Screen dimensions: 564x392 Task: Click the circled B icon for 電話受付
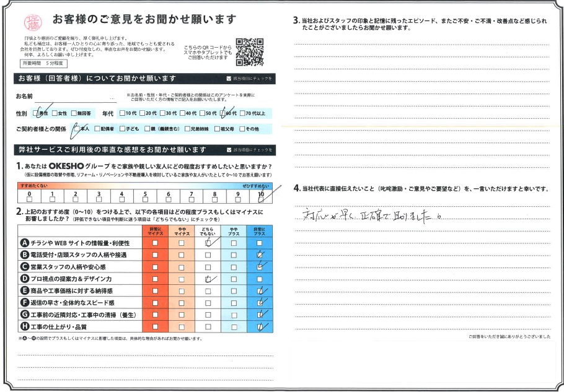pyautogui.click(x=25, y=255)
